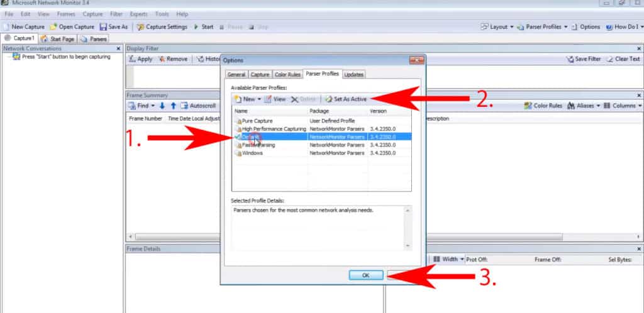
Task: Switch to the Start Page tab
Action: tap(58, 39)
